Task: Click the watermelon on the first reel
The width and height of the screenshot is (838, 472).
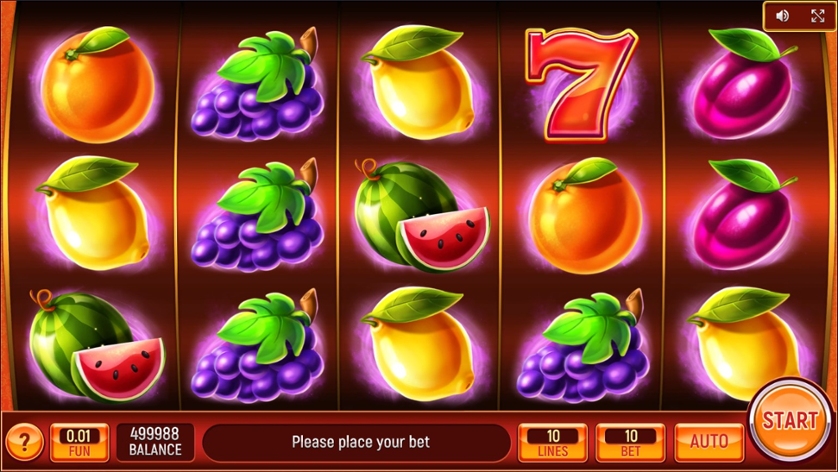Action: click(97, 346)
